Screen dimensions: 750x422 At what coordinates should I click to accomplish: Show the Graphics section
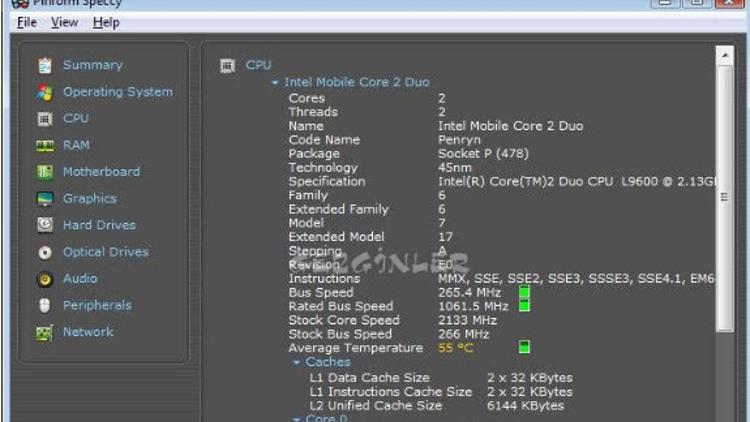pyautogui.click(x=90, y=199)
